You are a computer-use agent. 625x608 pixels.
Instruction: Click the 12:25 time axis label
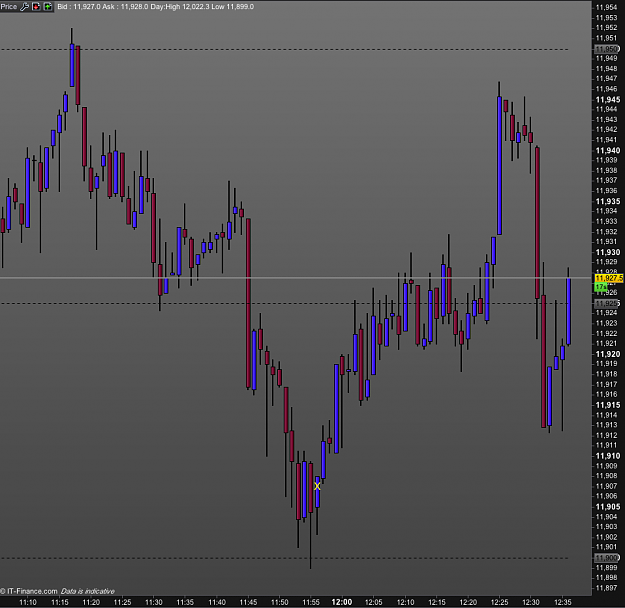pyautogui.click(x=499, y=602)
